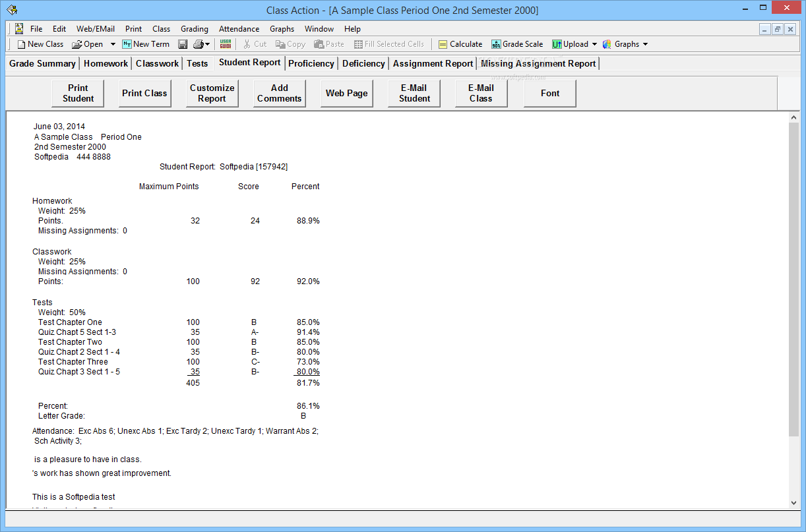
Task: Click the Upload toolbar button
Action: (570, 44)
